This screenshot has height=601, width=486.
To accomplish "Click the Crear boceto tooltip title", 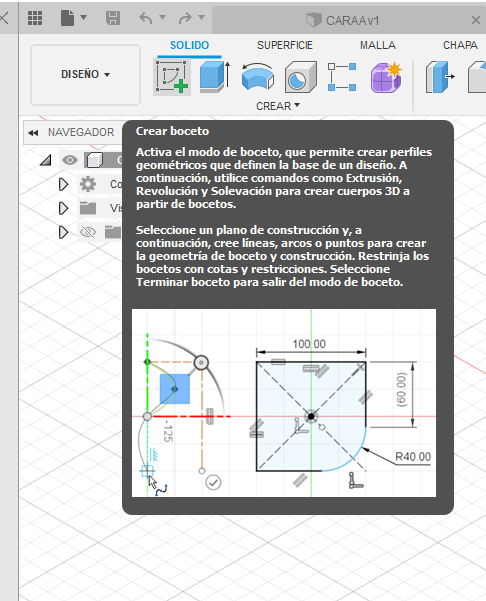I will (172, 131).
